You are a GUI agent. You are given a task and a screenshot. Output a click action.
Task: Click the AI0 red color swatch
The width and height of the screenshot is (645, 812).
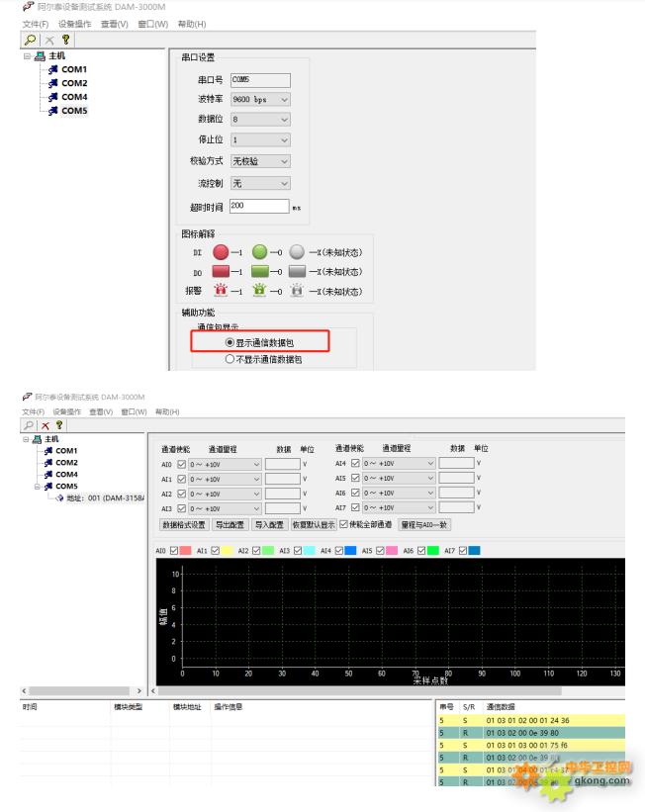pos(185,551)
